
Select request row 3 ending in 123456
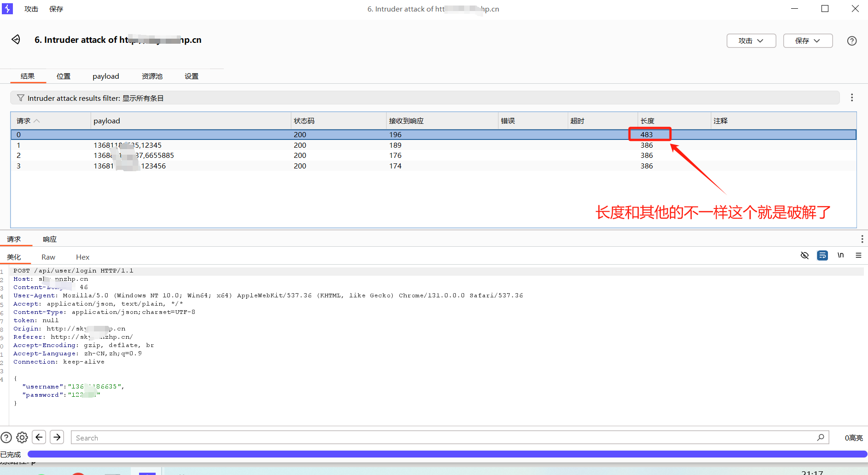tap(433, 166)
